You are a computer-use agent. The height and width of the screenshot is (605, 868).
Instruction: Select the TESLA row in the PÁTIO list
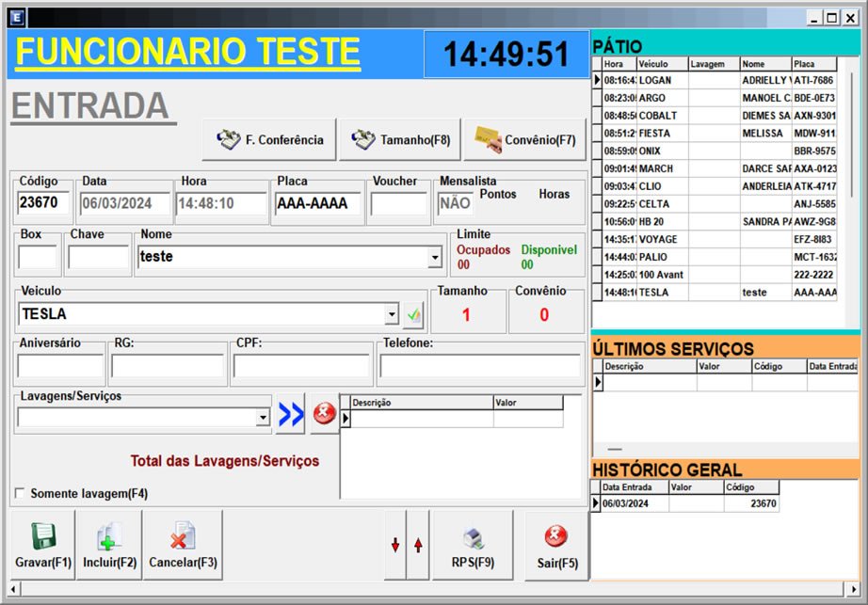pyautogui.click(x=659, y=293)
